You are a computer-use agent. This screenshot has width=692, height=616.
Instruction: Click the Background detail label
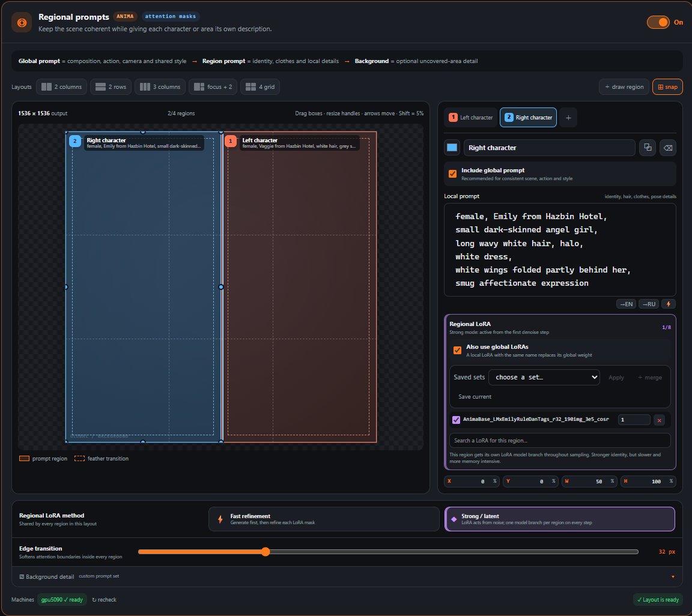point(50,577)
